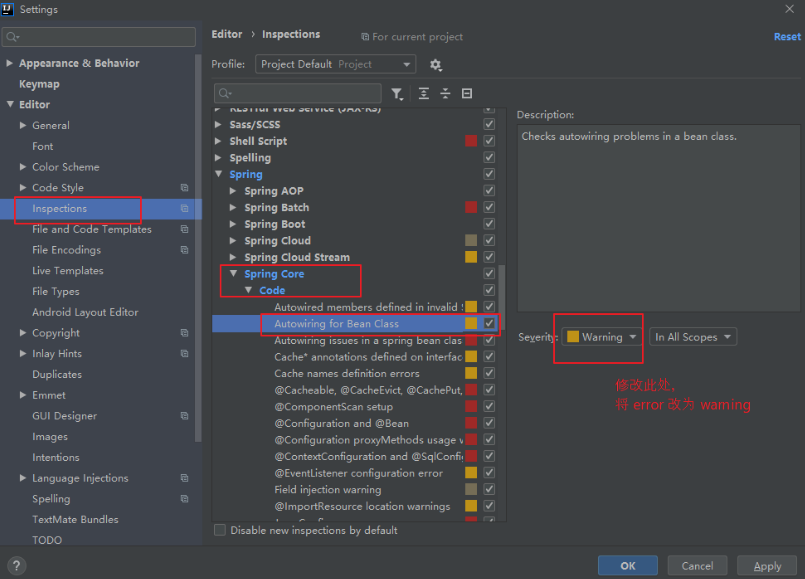
Task: Select File and Code Templates in sidebar
Action: pyautogui.click(x=92, y=229)
